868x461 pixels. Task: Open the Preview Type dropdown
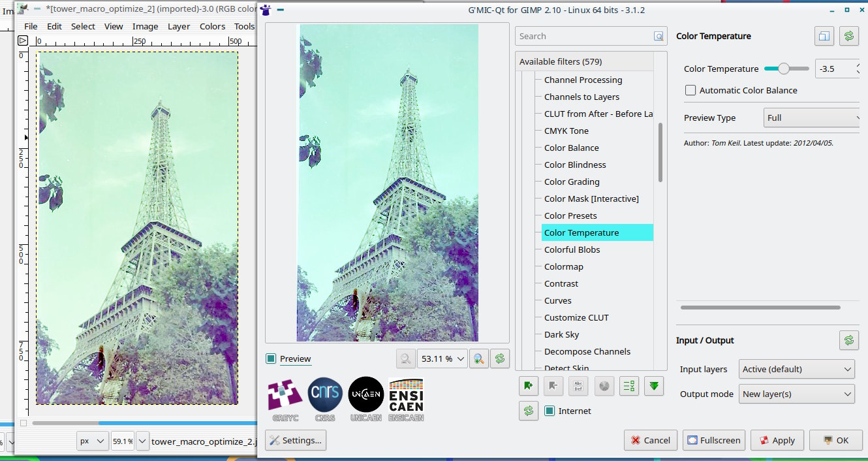(x=813, y=118)
